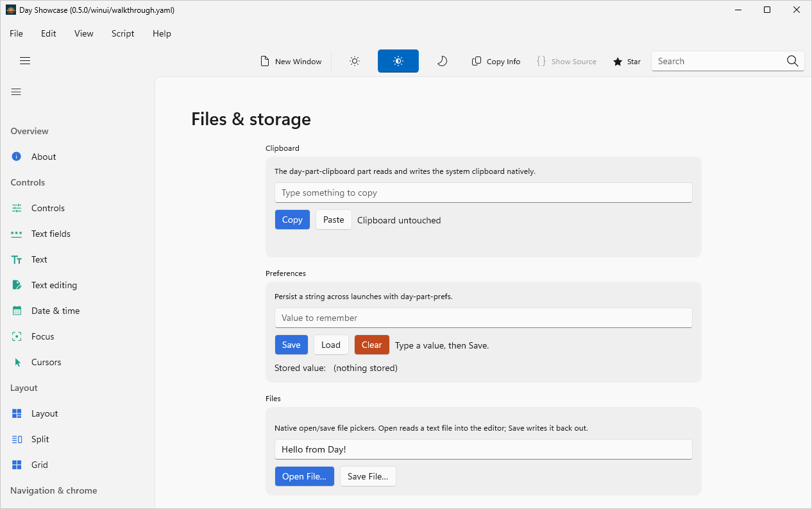
Task: Click the red Clear button
Action: point(372,345)
